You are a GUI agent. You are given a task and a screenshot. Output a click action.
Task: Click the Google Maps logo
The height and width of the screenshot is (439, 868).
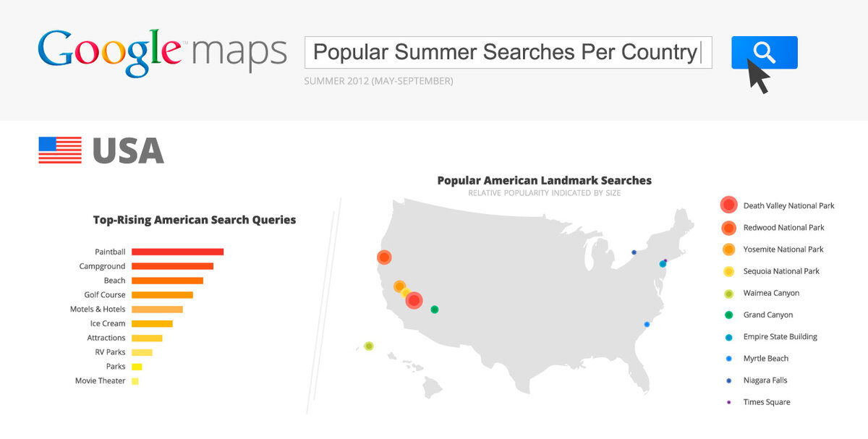pyautogui.click(x=161, y=52)
